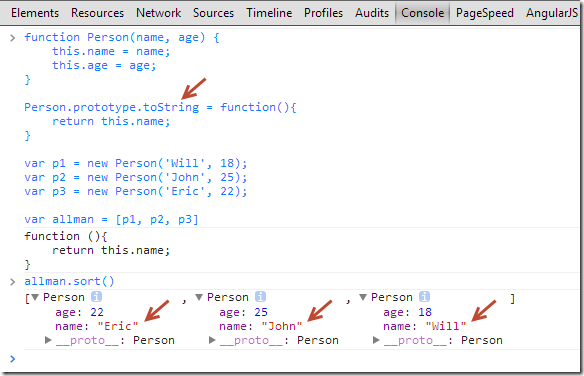Select the Console tab

click(x=422, y=13)
